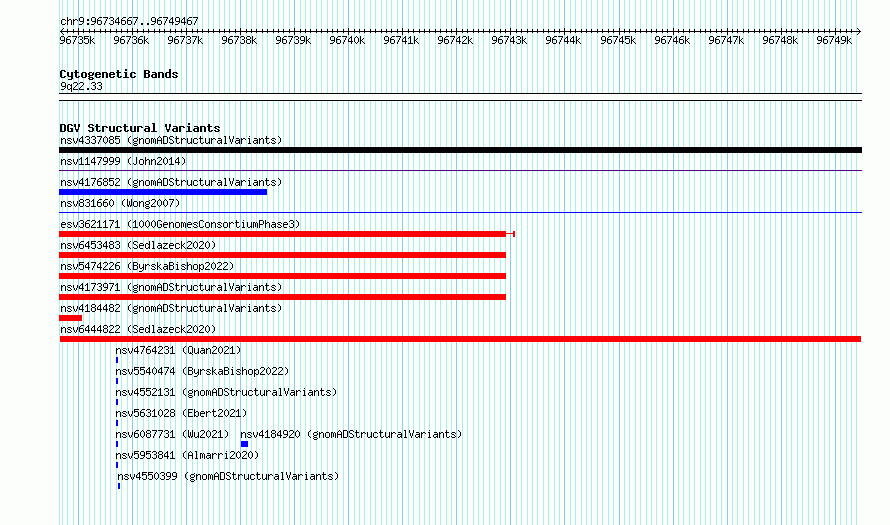Viewport: 890px width, 525px height.
Task: Click the DGV Structural Variants track title
Action: 140,128
